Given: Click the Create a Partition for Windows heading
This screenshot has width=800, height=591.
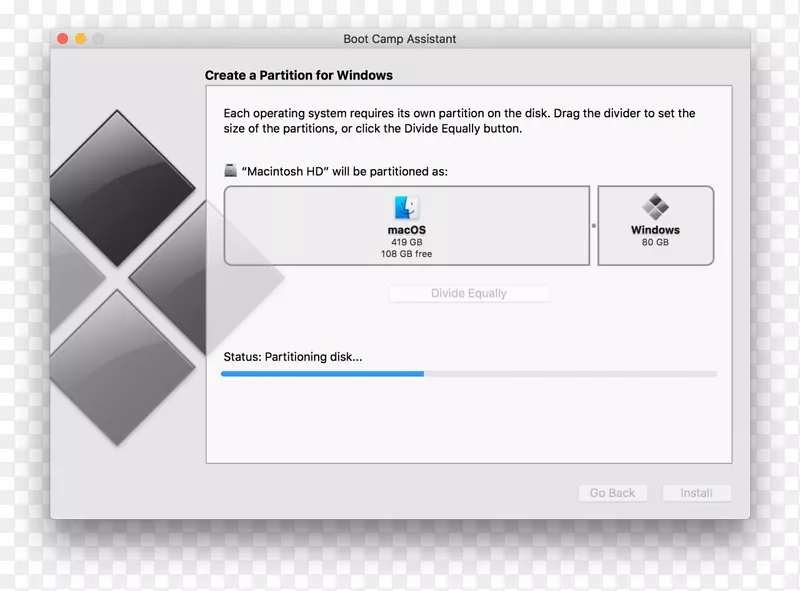Looking at the screenshot, I should [x=298, y=75].
